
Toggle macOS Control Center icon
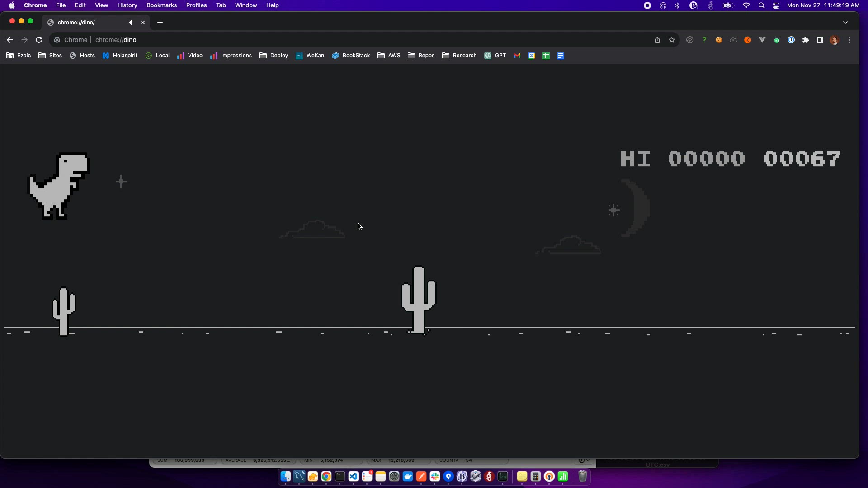tap(776, 5)
